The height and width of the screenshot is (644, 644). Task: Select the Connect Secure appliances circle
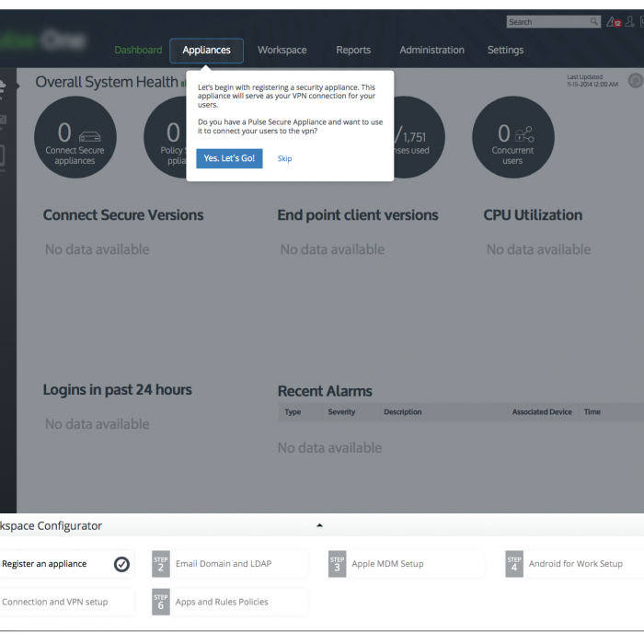point(75,138)
